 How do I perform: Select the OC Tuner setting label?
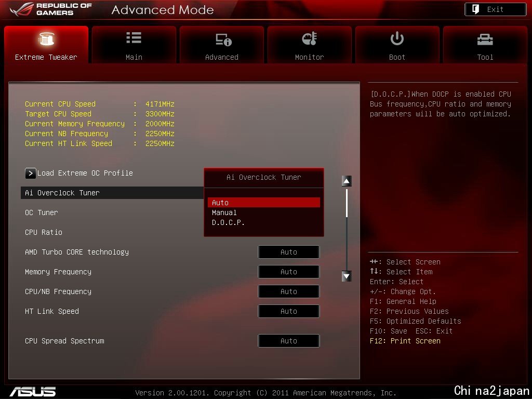[42, 212]
